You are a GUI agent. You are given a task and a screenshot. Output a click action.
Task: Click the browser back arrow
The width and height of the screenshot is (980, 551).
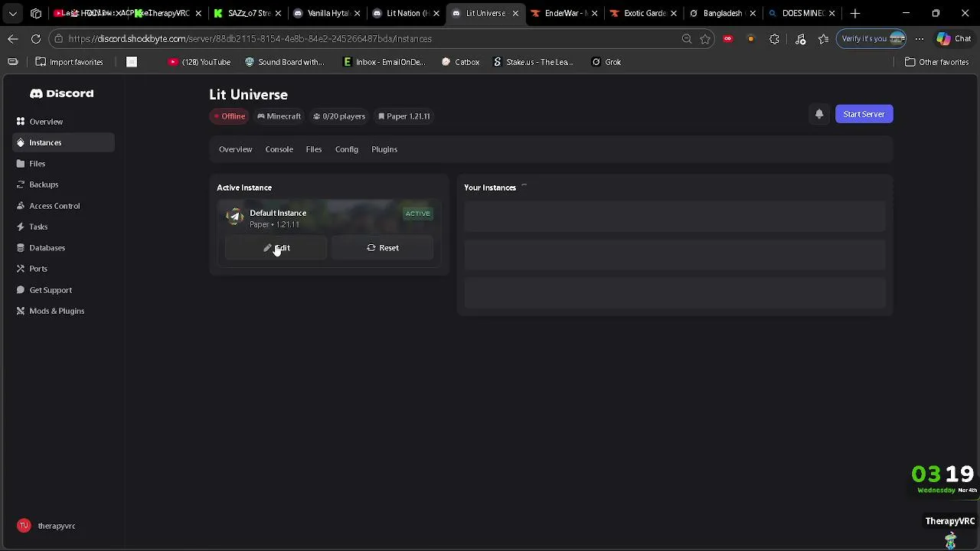pyautogui.click(x=13, y=38)
